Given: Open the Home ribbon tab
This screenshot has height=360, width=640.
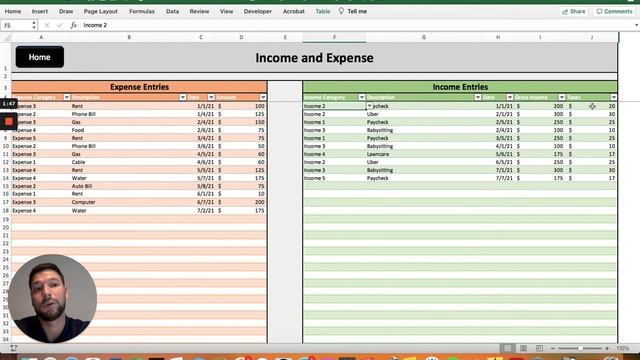Looking at the screenshot, I should tap(13, 11).
